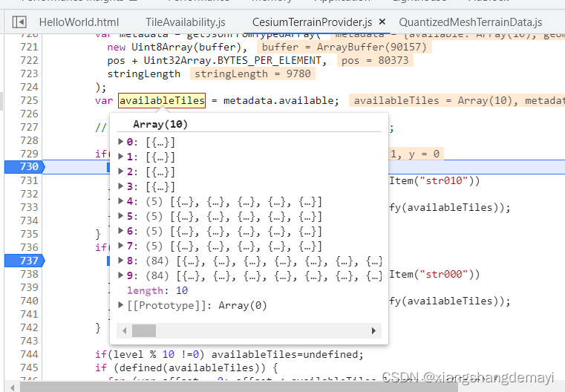565x392 pixels.
Task: Expand array element 5 with 5 items
Action: point(121,216)
